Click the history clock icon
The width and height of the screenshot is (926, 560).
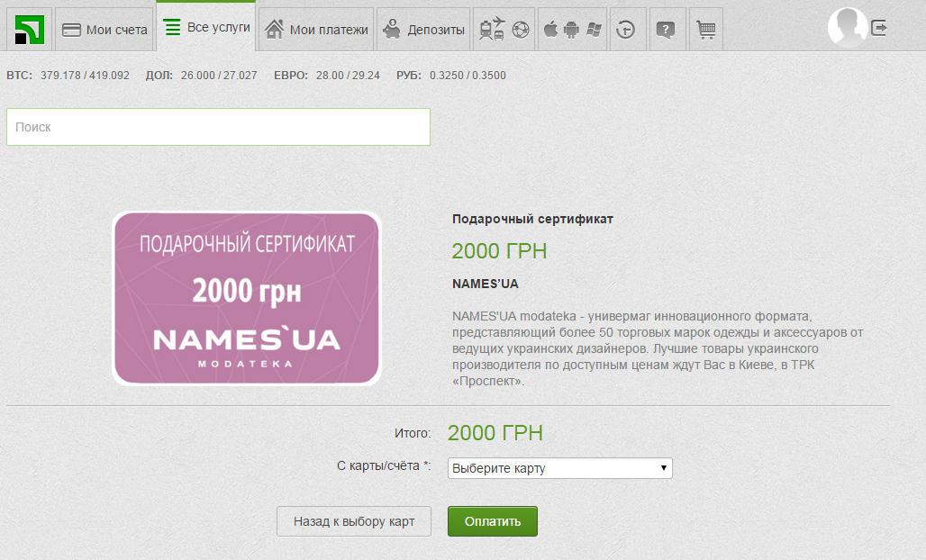pos(625,30)
